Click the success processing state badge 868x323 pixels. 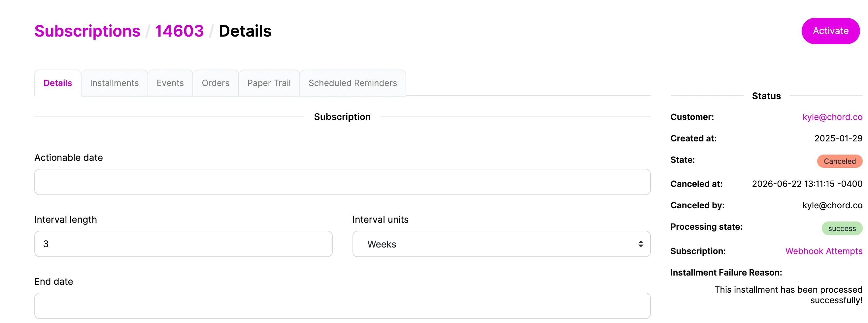(x=842, y=228)
